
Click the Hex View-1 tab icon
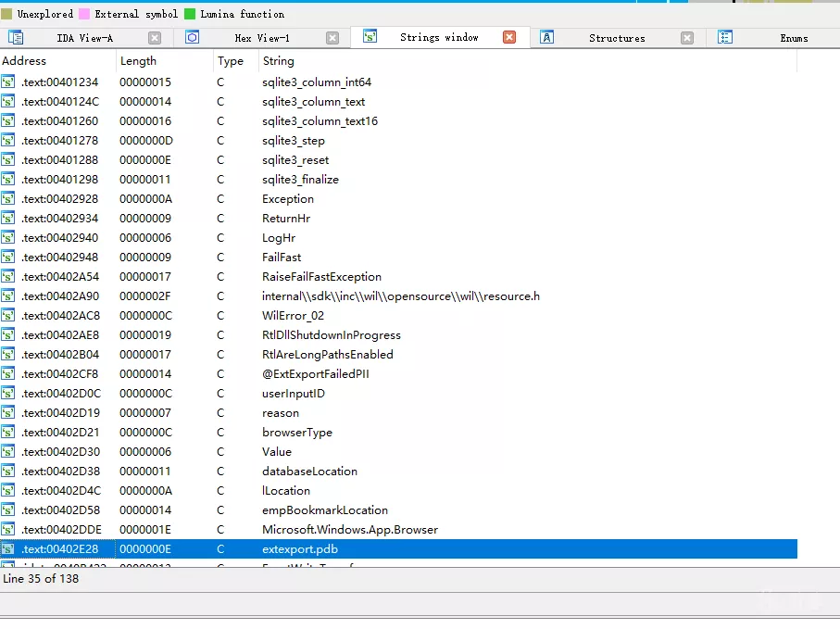[193, 37]
